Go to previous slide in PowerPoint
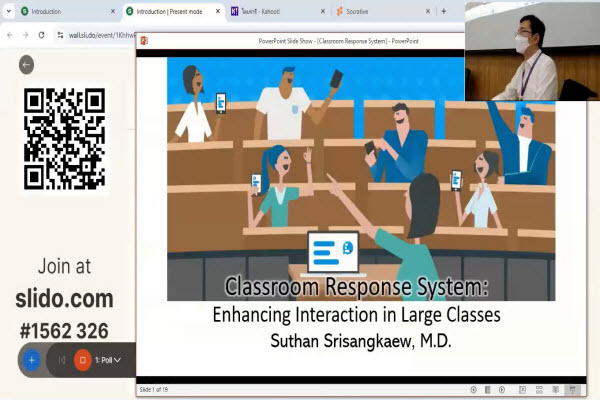This screenshot has width=600, height=400. [473, 390]
